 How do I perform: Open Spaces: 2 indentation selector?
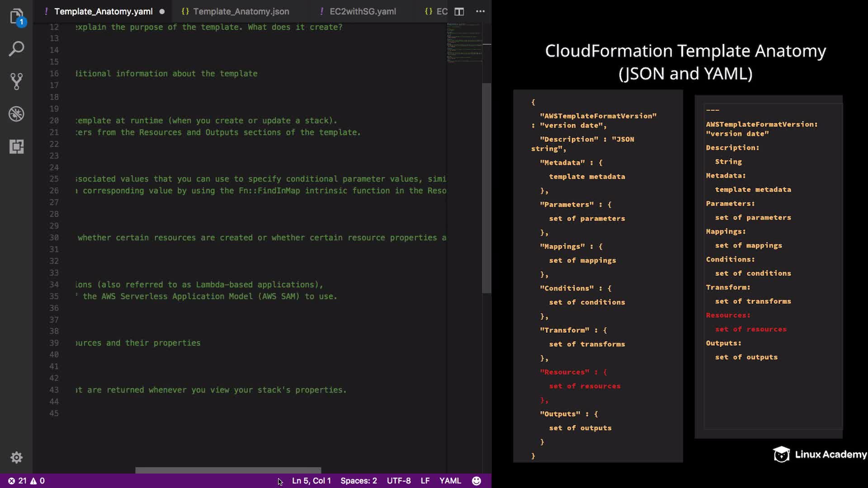click(x=359, y=481)
